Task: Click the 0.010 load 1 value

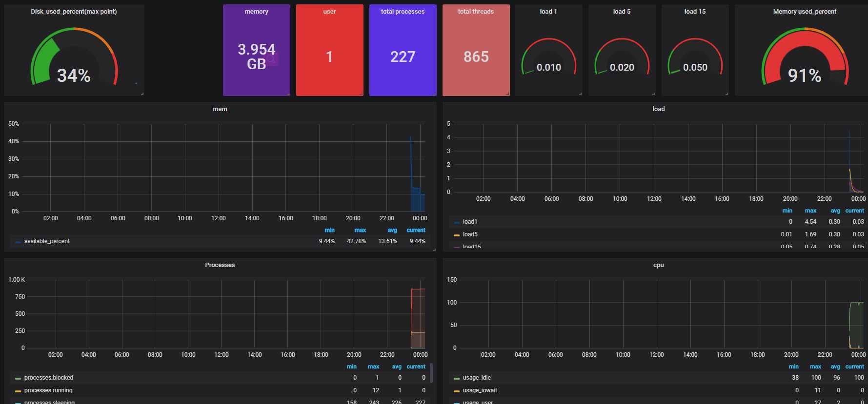Action: [549, 67]
